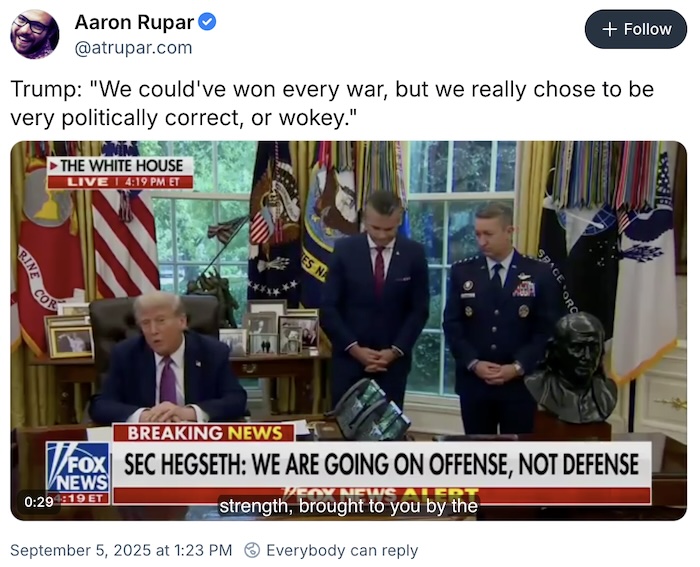Open the @atrupar.com handle link
The image size is (700, 567).
click(x=133, y=48)
